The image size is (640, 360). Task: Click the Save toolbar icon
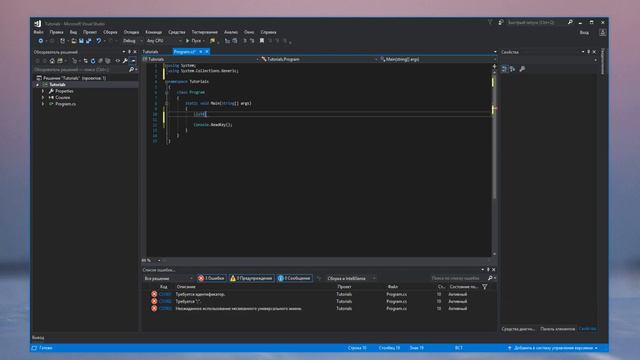pos(81,41)
